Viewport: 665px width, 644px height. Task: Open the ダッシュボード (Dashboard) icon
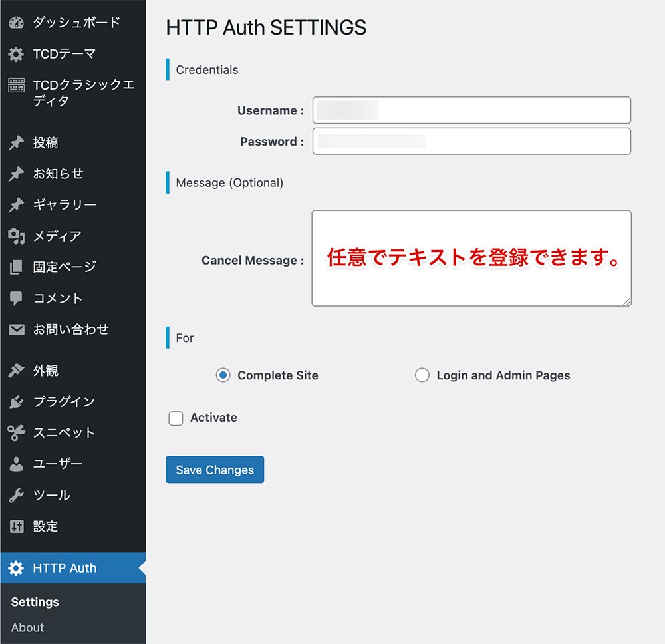pyautogui.click(x=15, y=22)
